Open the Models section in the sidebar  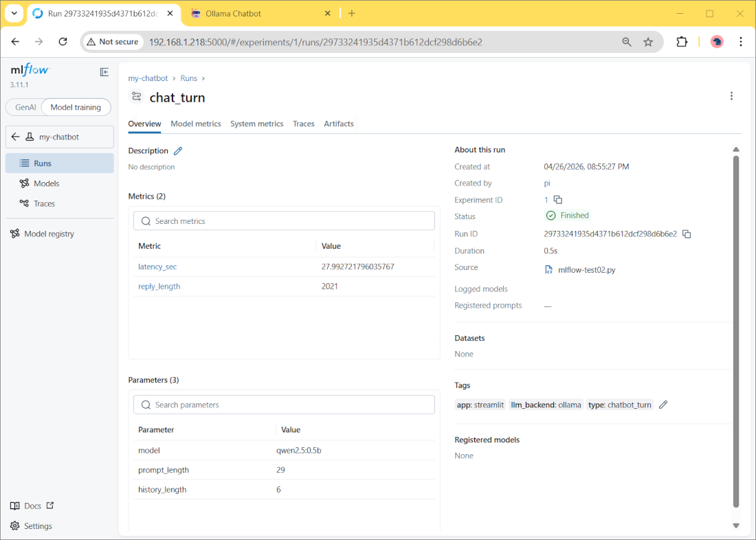coord(47,183)
